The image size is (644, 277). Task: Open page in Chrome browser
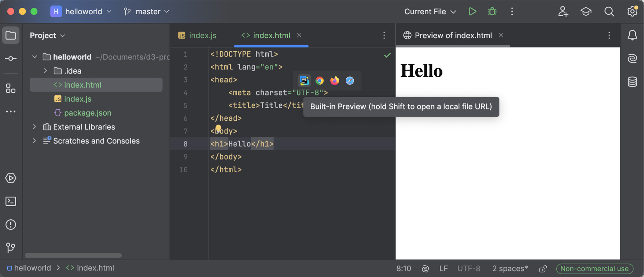(320, 81)
